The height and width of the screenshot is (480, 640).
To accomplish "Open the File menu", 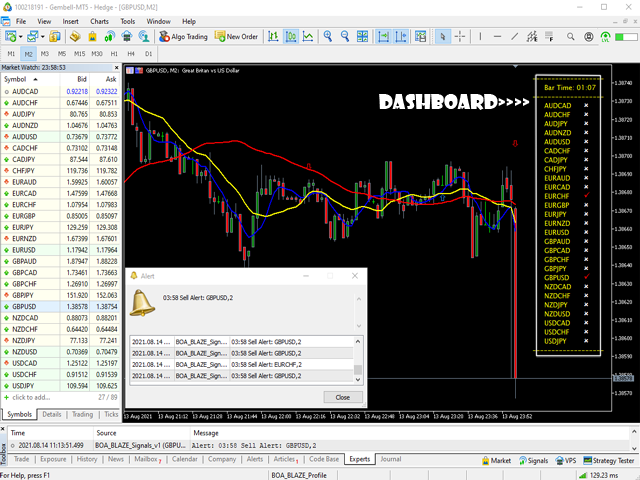I will [21, 21].
